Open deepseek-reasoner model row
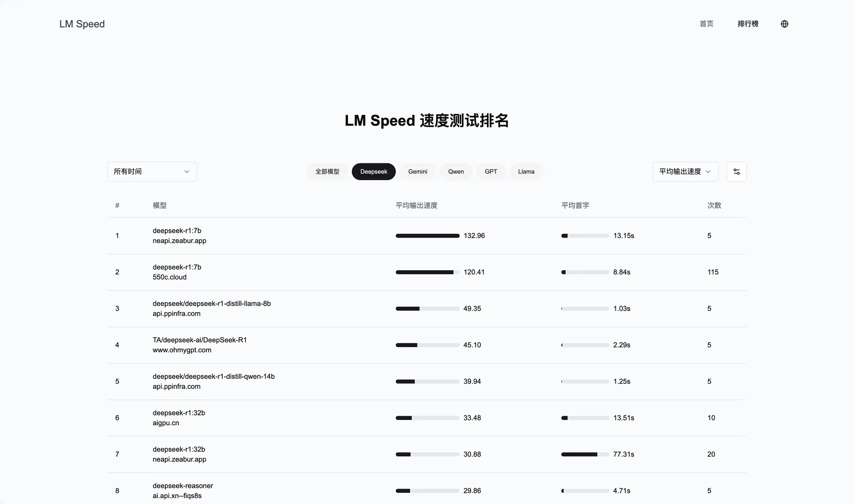This screenshot has height=504, width=854. (427, 489)
